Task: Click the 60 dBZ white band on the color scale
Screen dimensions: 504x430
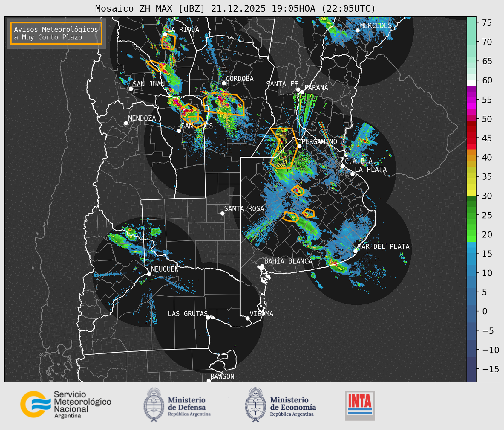Action: tap(471, 83)
